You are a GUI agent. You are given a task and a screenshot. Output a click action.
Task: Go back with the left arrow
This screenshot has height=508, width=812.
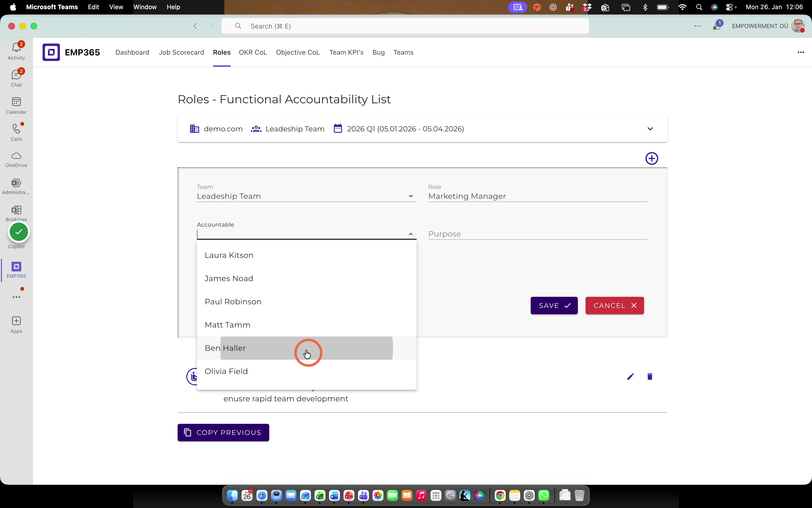(195, 26)
